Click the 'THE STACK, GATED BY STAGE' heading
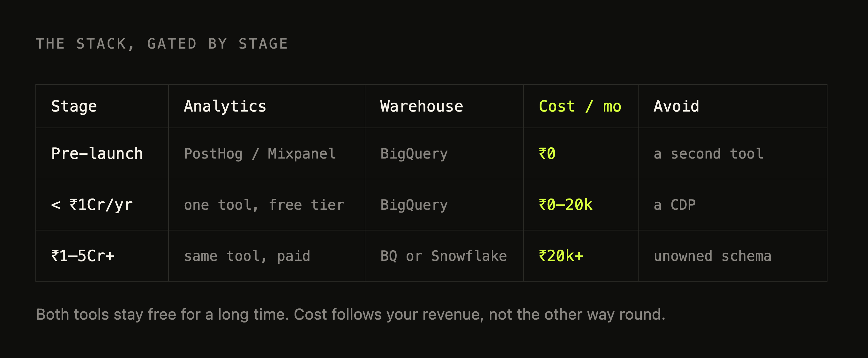868x358 pixels. pyautogui.click(x=162, y=44)
